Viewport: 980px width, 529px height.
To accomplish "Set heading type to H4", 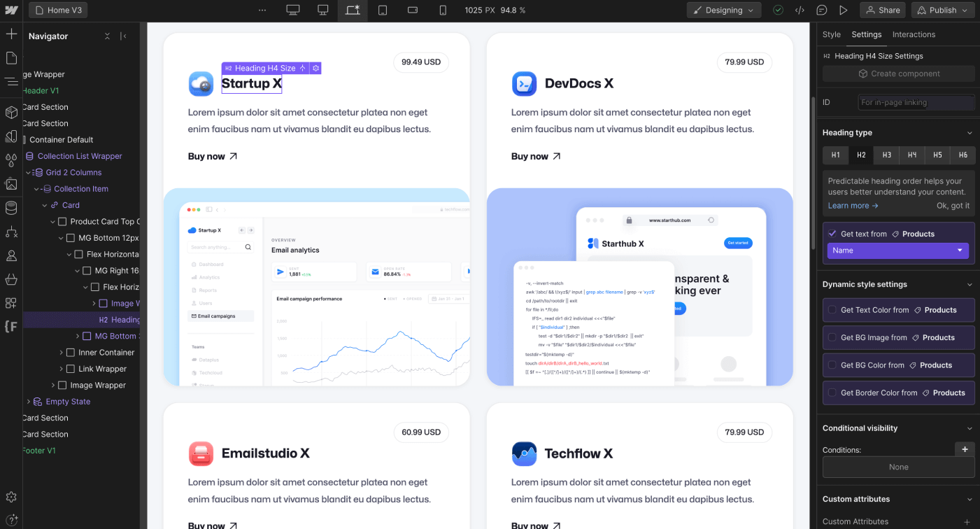I will pyautogui.click(x=912, y=155).
